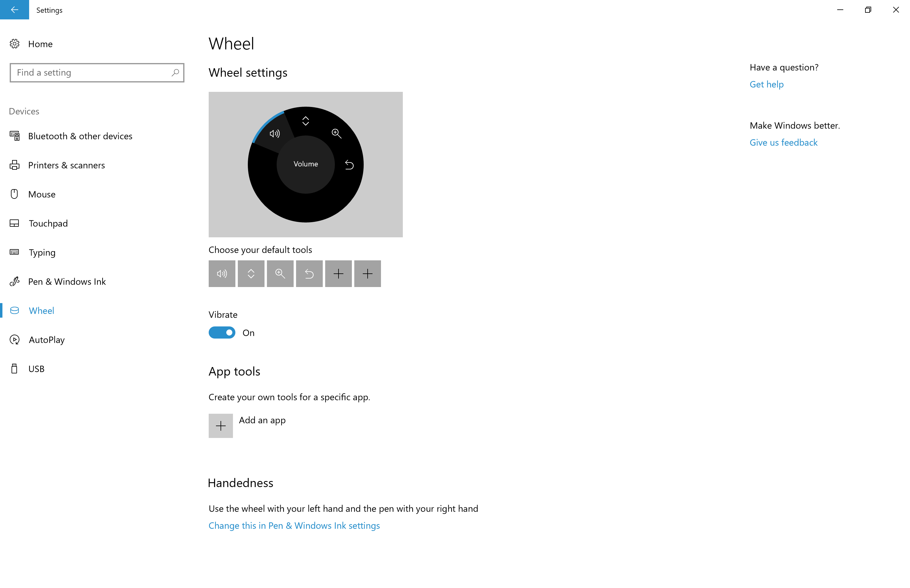This screenshot has height=588, width=910.
Task: Click the first Add tool slot
Action: [338, 273]
